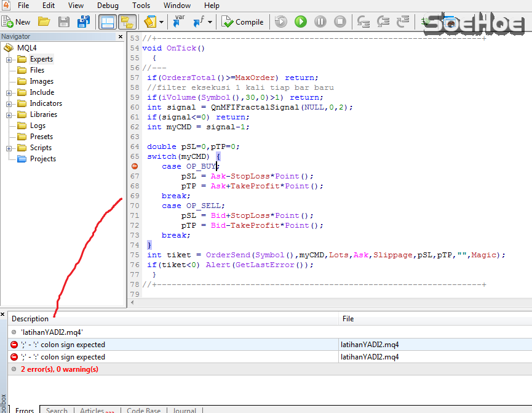Open the function list dropdown arrow
This screenshot has height=413, width=532.
coord(210,22)
